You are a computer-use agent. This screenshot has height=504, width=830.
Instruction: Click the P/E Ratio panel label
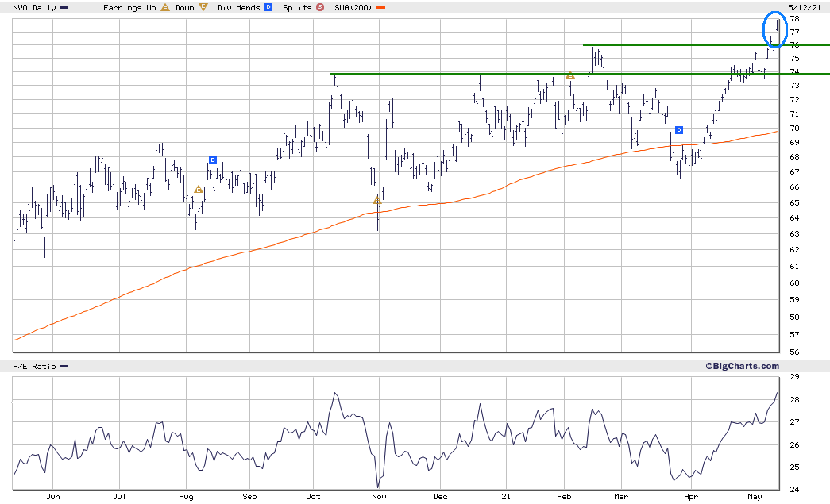[x=34, y=366]
